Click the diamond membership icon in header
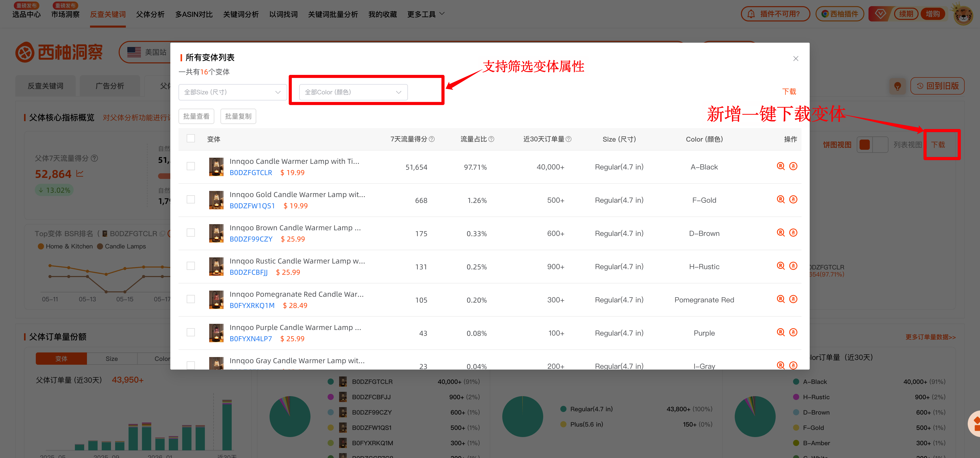 880,14
